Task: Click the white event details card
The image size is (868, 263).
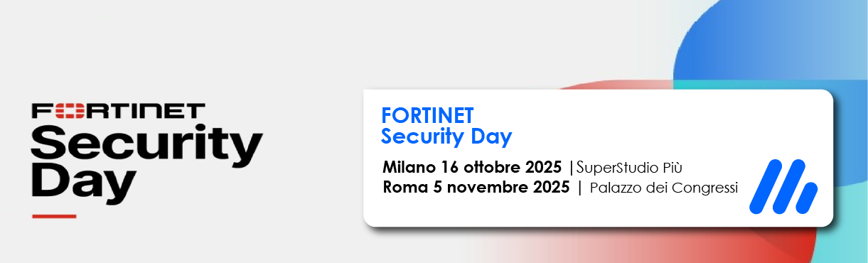Action: (x=598, y=158)
